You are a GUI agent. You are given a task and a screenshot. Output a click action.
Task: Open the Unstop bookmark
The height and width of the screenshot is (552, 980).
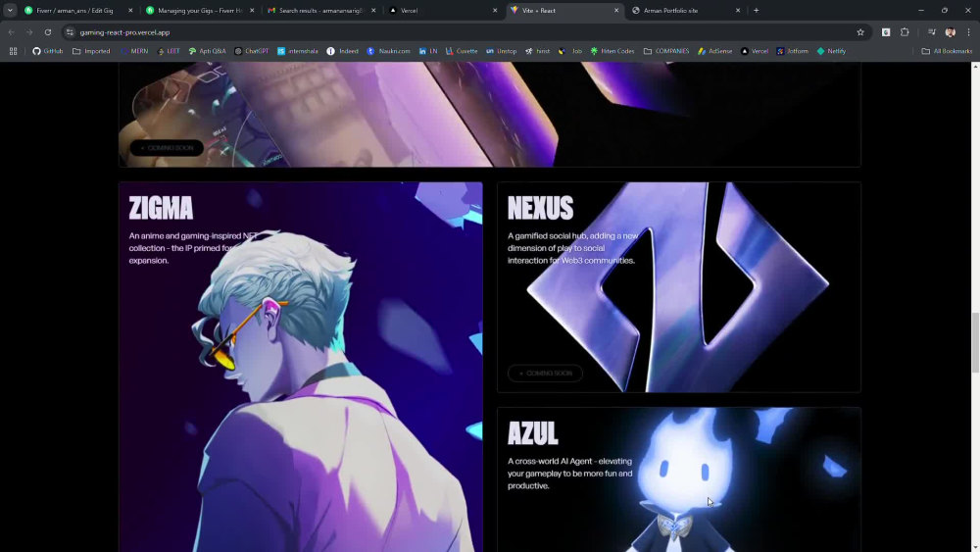(501, 51)
